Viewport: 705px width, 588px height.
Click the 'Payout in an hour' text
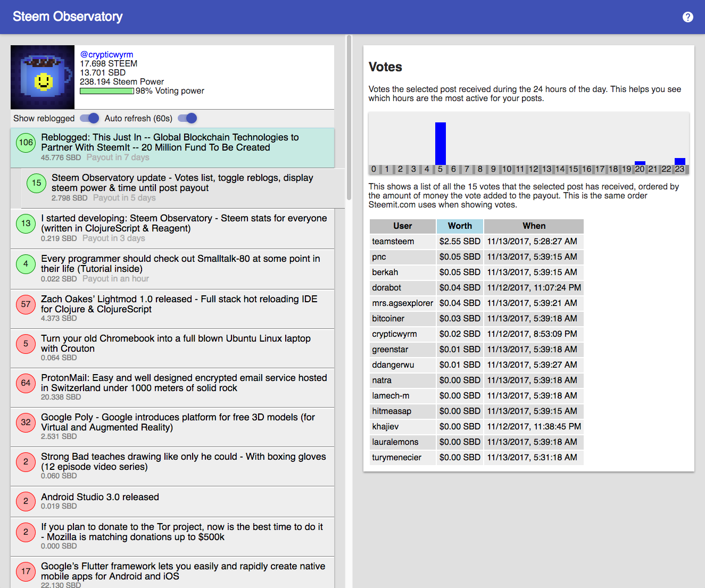click(115, 279)
